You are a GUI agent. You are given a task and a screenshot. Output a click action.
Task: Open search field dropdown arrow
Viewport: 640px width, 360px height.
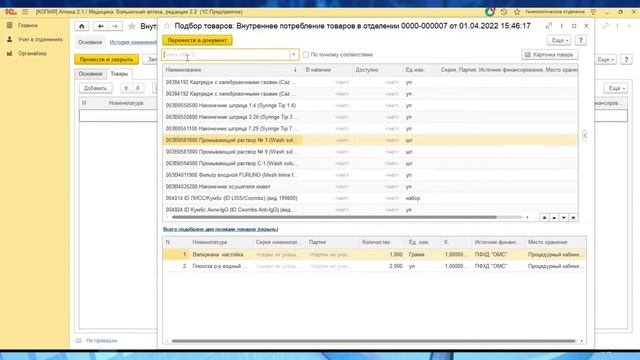pyautogui.click(x=293, y=54)
